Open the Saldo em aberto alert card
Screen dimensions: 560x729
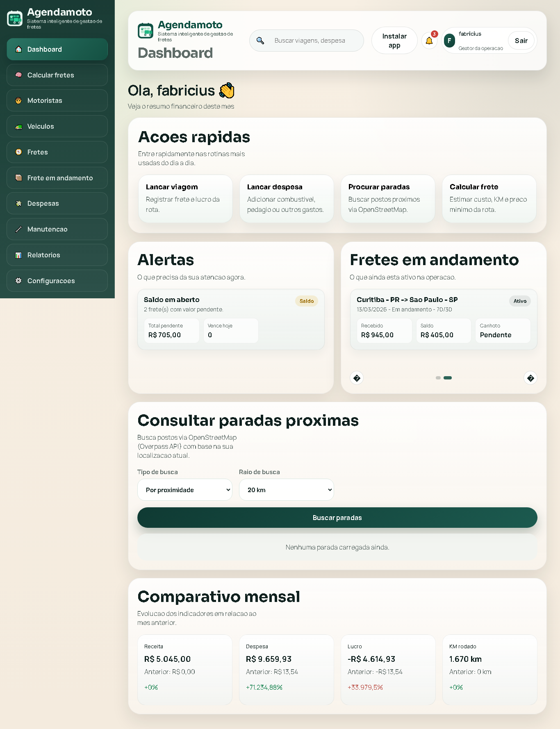pyautogui.click(x=231, y=319)
